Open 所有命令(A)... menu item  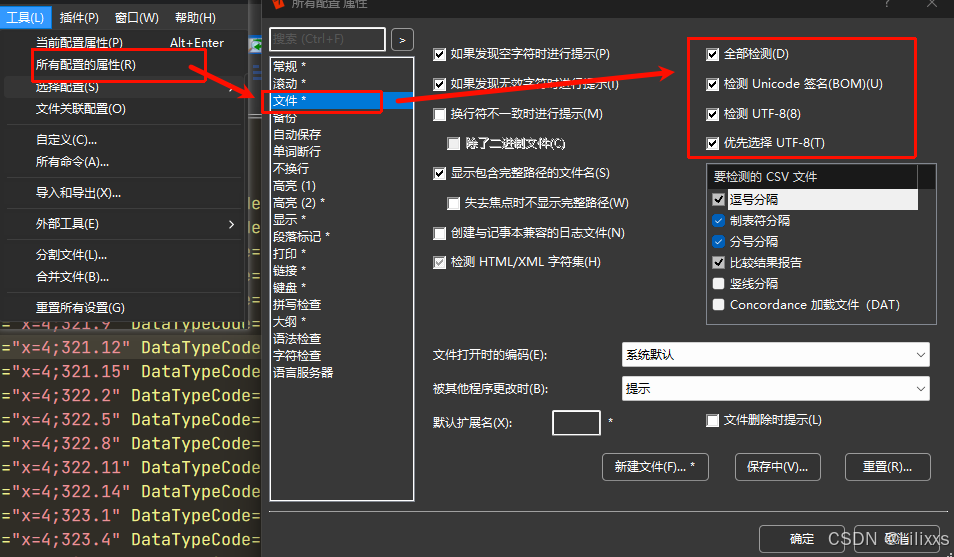pyautogui.click(x=124, y=162)
